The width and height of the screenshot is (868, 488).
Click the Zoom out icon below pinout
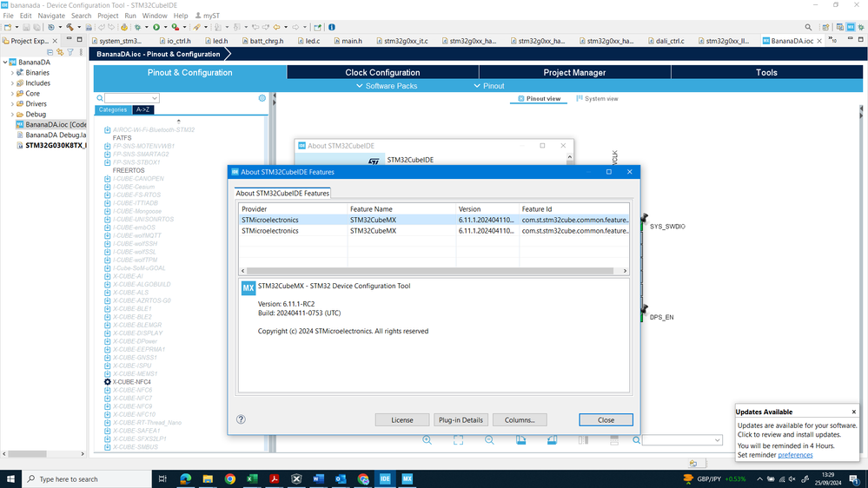(x=489, y=440)
